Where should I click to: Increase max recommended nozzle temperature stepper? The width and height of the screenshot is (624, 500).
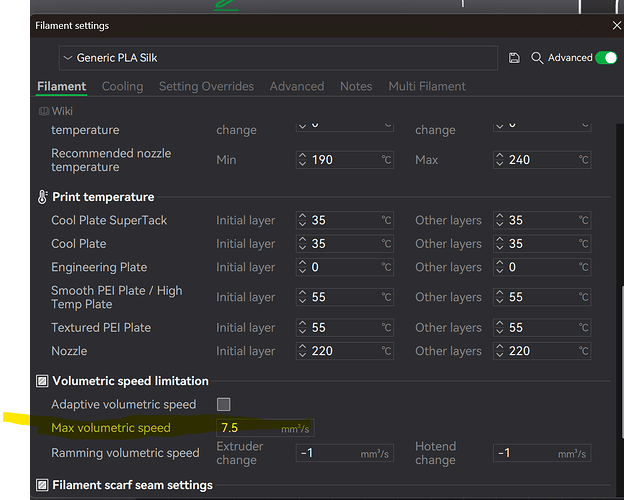499,156
